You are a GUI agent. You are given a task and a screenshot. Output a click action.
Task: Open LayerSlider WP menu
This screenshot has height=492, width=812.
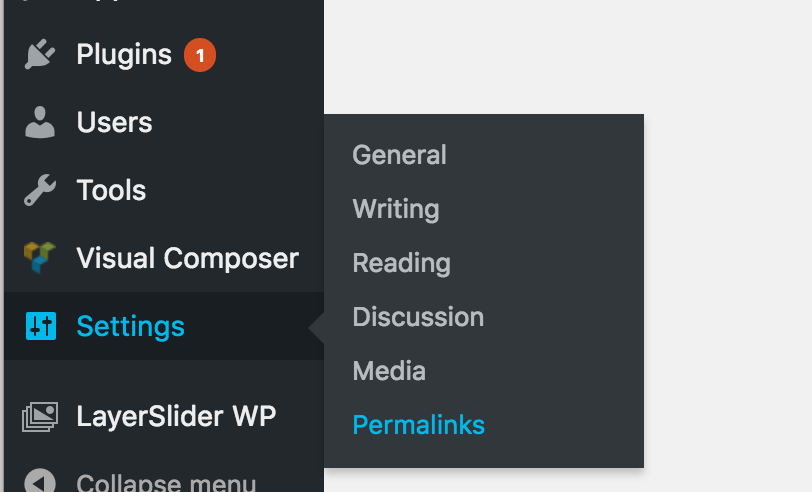click(x=164, y=416)
